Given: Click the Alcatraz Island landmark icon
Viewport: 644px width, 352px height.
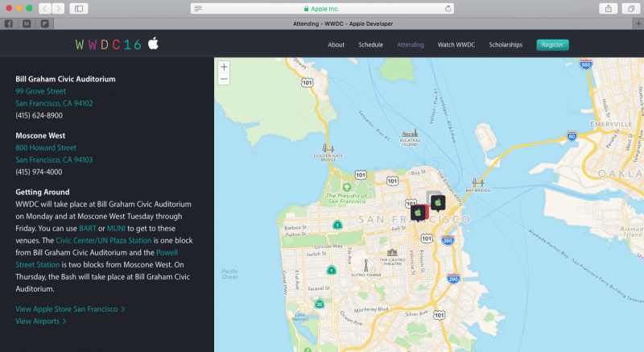Looking at the screenshot, I should [x=410, y=133].
